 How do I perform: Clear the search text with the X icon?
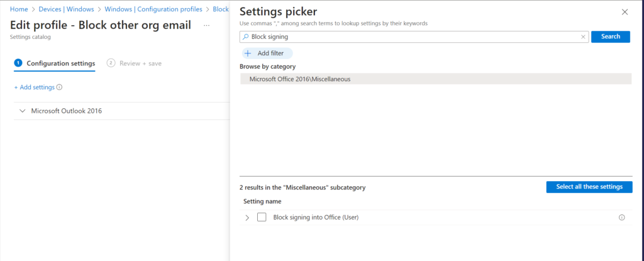(583, 36)
